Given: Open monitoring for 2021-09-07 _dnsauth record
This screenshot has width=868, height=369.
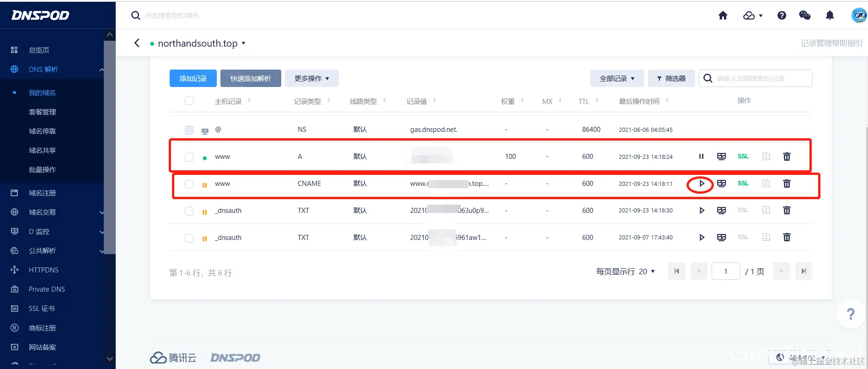Looking at the screenshot, I should [721, 238].
